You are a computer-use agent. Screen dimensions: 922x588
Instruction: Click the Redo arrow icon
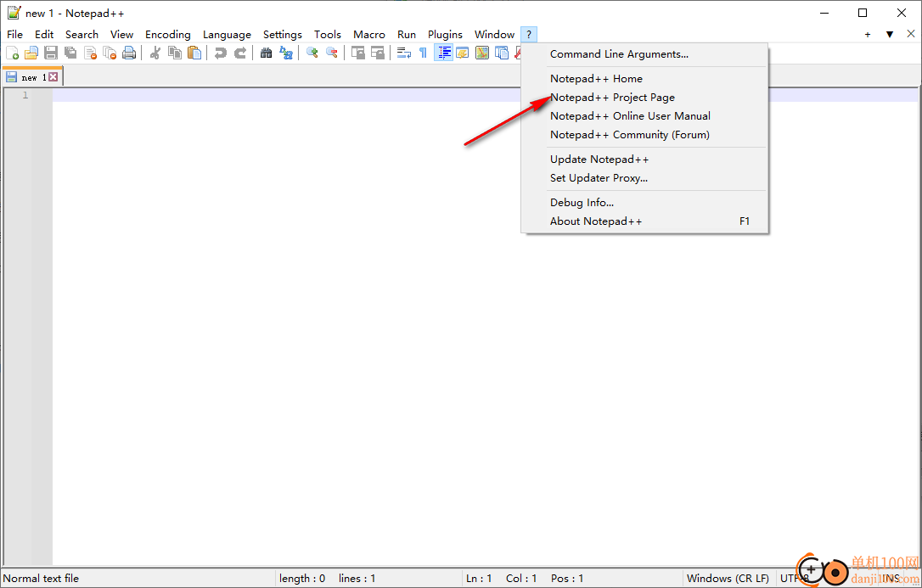[240, 53]
